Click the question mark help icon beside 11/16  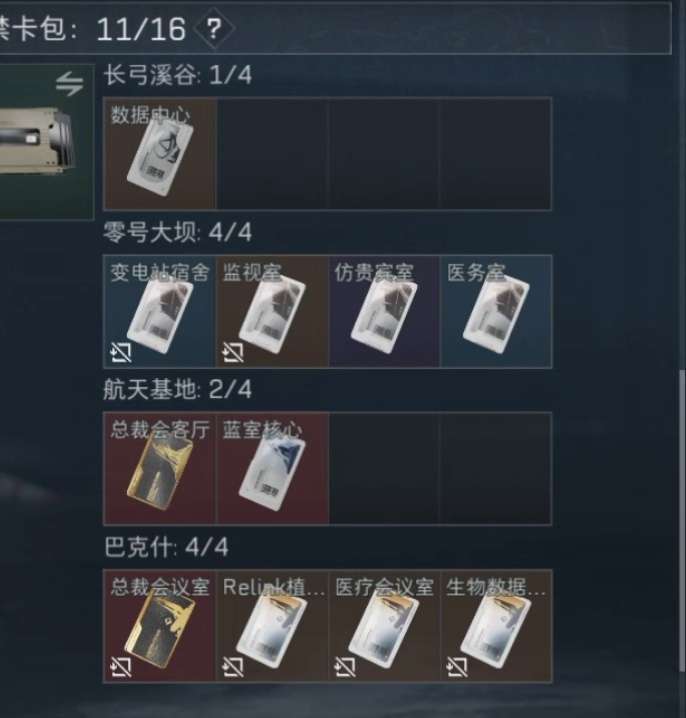coord(214,29)
